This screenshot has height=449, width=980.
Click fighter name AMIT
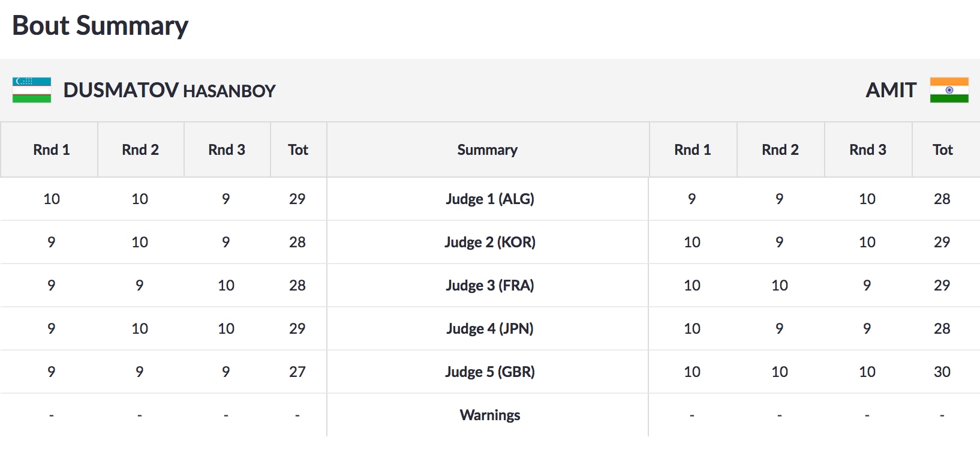tap(891, 91)
